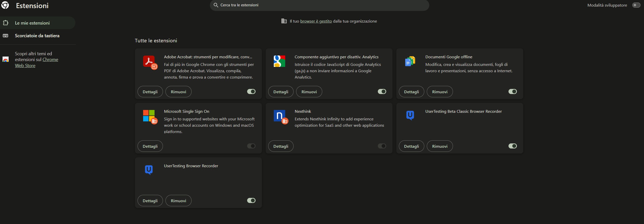Open Dettagli for UserTesting Browser Recorder
Screen dimensions: 644x224
pos(150,201)
